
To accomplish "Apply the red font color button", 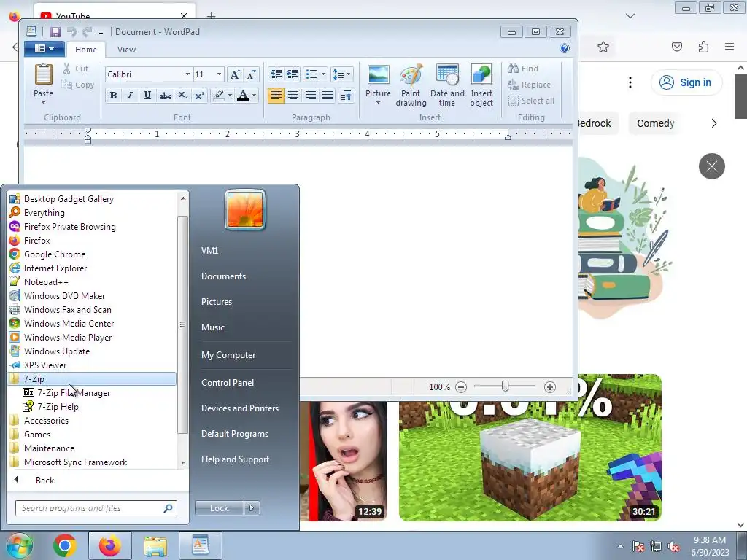I will pos(243,96).
